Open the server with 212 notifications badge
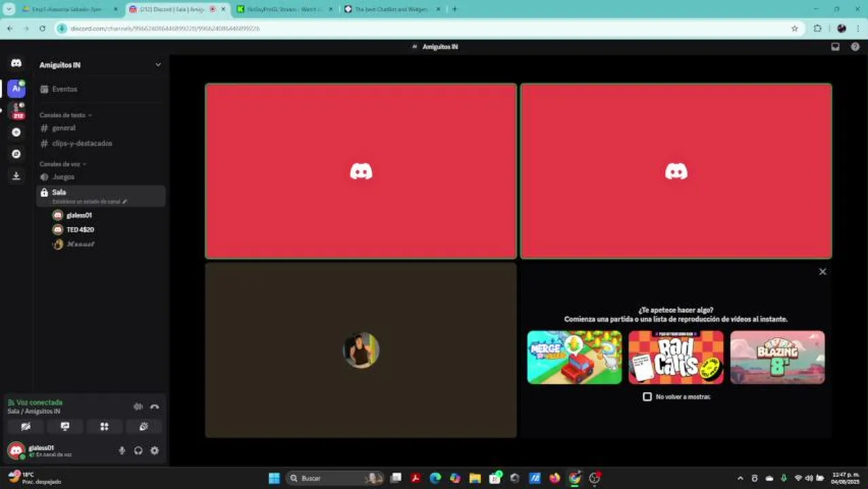This screenshot has height=489, width=868. point(16,111)
